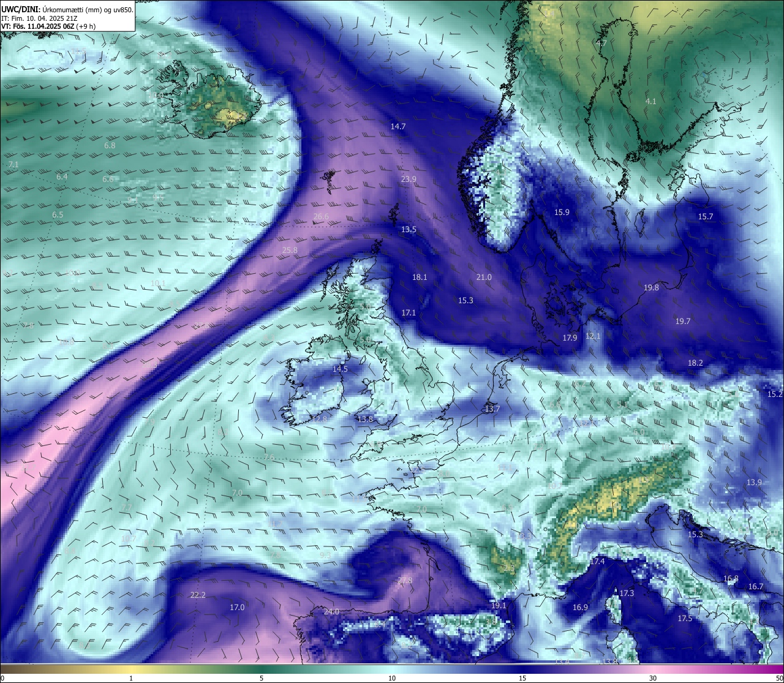Click the 14.5 value over Ireland
Image resolution: width=784 pixels, height=683 pixels.
pyautogui.click(x=340, y=369)
